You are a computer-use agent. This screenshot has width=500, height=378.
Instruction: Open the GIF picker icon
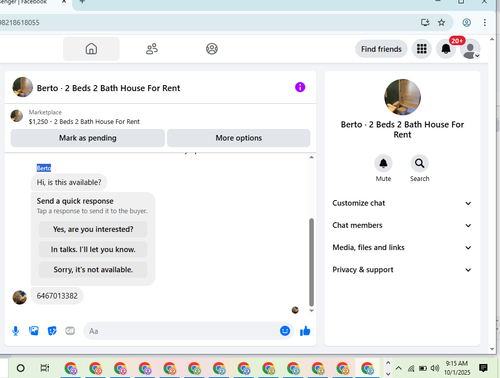pos(70,331)
